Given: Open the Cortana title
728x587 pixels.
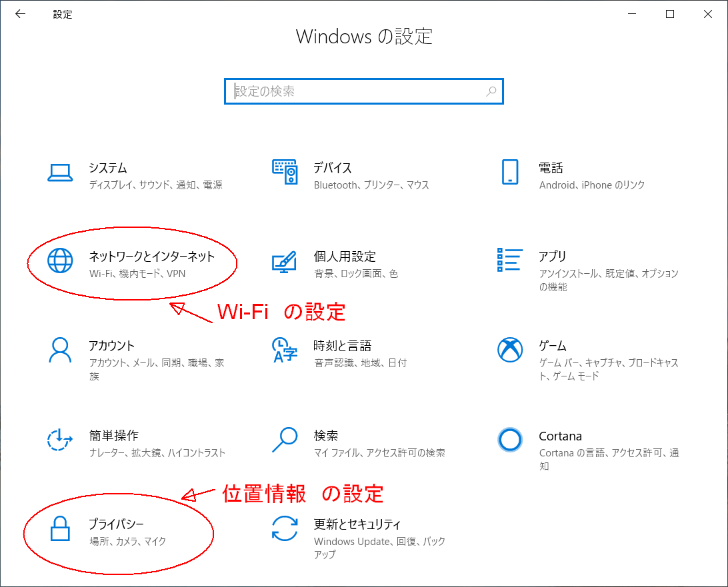Looking at the screenshot, I should coord(561,436).
